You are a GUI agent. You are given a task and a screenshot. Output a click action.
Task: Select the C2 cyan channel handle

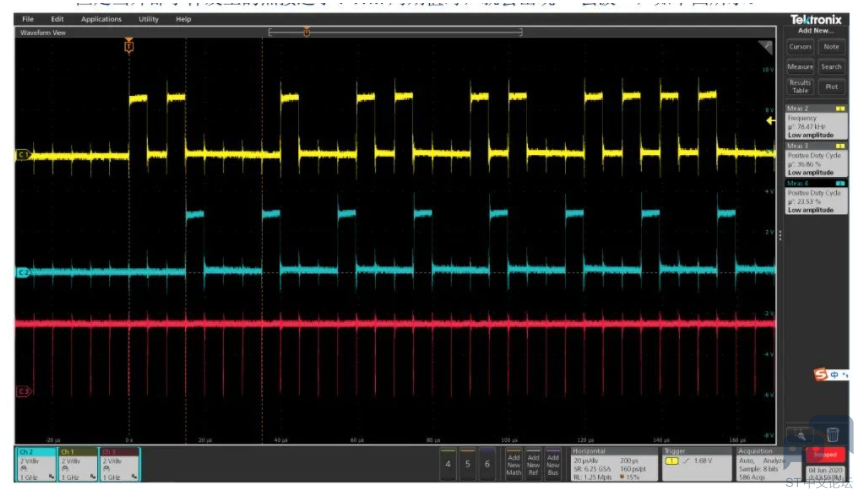(23, 273)
